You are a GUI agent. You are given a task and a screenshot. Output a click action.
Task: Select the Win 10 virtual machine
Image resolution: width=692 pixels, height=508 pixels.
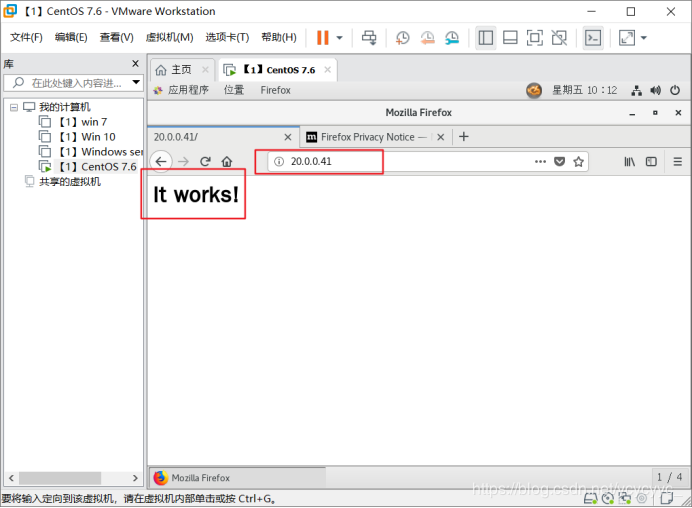tap(97, 137)
